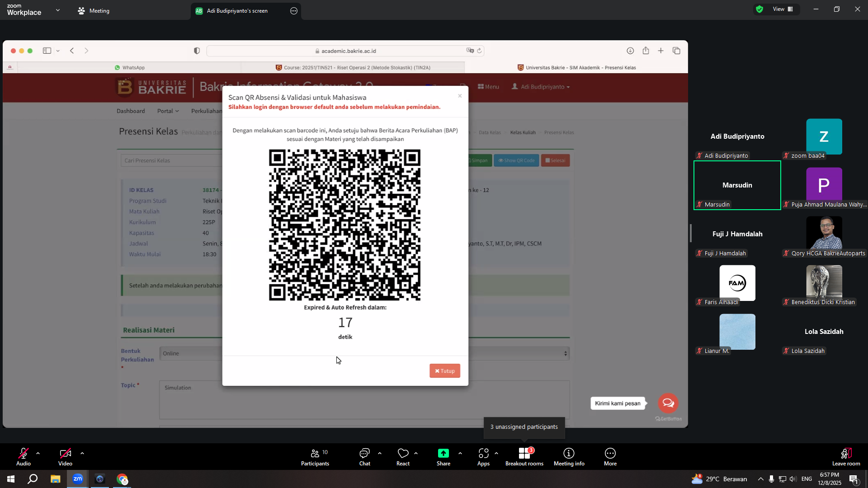Expand the Portal menu
Screen dimensions: 868x488
tap(168, 111)
